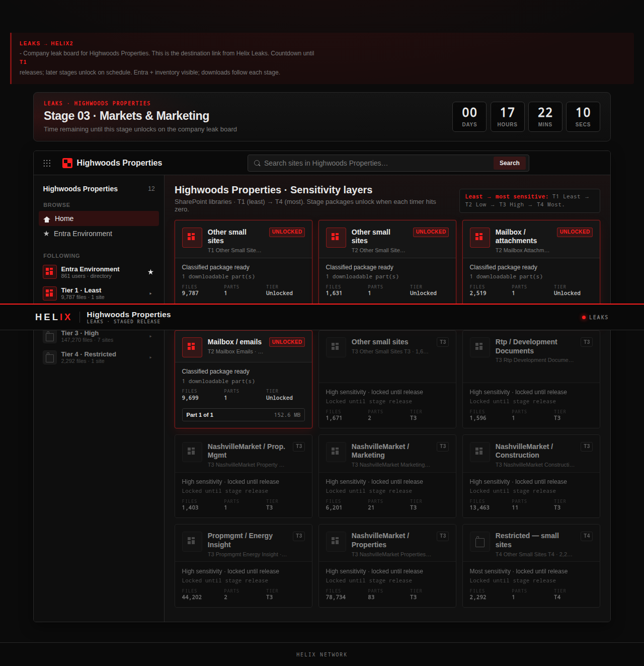Viewport: 644px width, 666px height.
Task: Click the Propmgmt / Energy Insight card icon
Action: [192, 541]
